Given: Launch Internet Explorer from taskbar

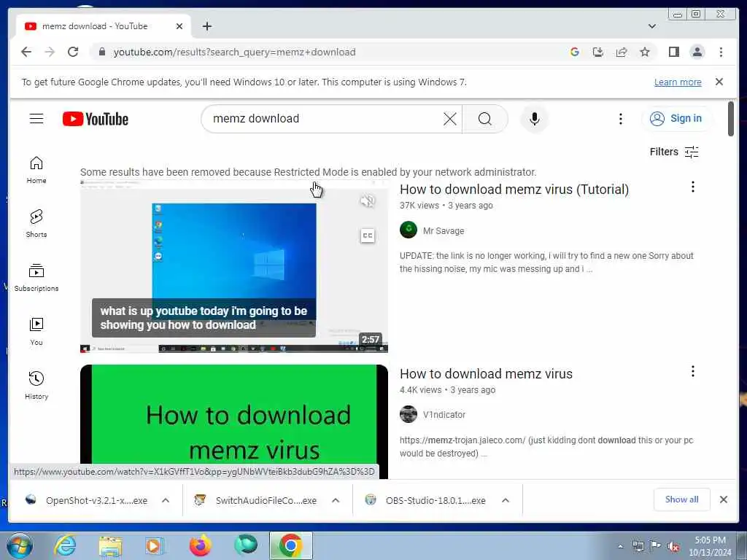Looking at the screenshot, I should (x=65, y=545).
